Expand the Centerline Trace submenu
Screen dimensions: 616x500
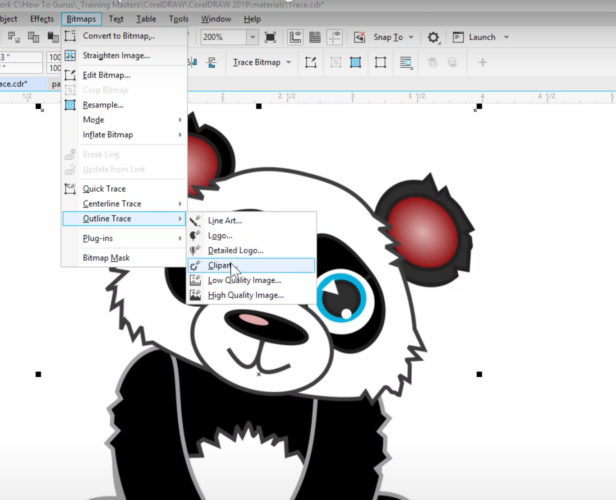[124, 204]
